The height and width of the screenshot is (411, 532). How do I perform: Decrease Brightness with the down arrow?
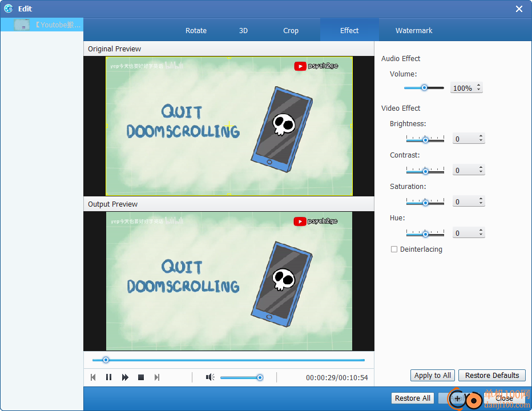[481, 141]
